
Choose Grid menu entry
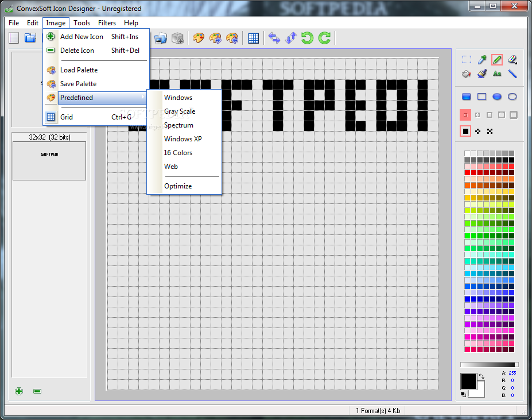tap(96, 117)
